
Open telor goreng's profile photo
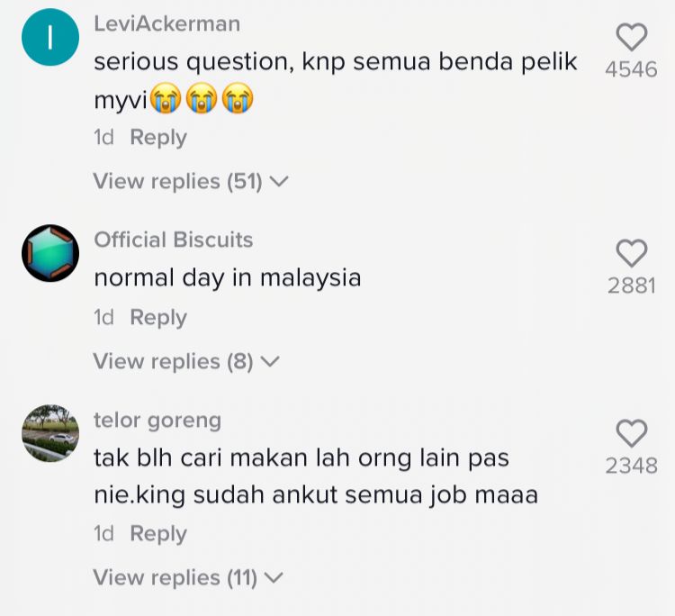pos(50,433)
